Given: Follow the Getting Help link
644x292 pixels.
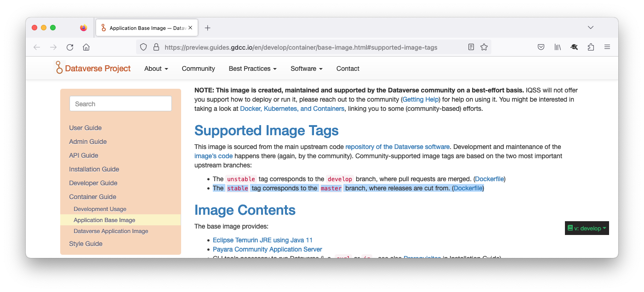Looking at the screenshot, I should pyautogui.click(x=421, y=99).
